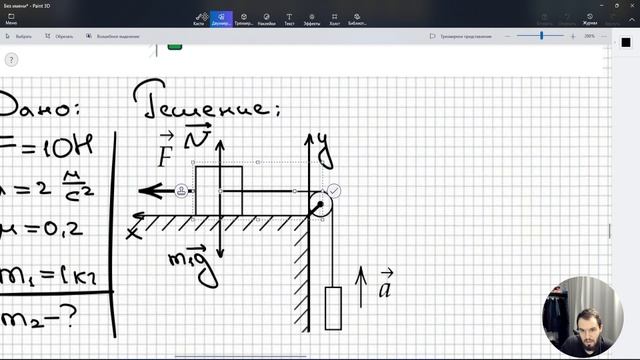This screenshot has height=360, width=640.
Task: Open the Effects (Эффекты) panel
Action: [x=312, y=19]
